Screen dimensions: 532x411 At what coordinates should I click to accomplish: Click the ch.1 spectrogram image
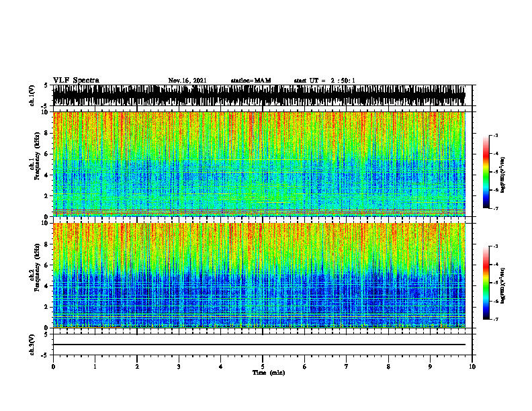pos(259,164)
